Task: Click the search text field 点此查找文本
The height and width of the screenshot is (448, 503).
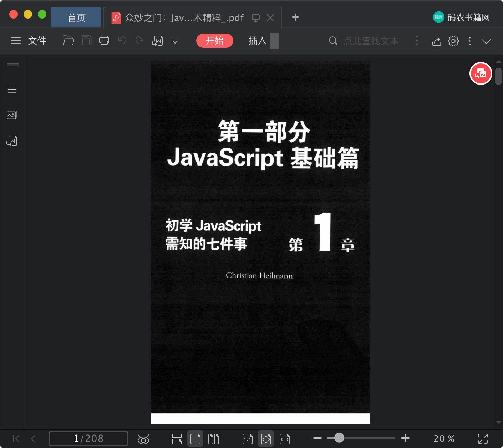Action: [x=371, y=41]
